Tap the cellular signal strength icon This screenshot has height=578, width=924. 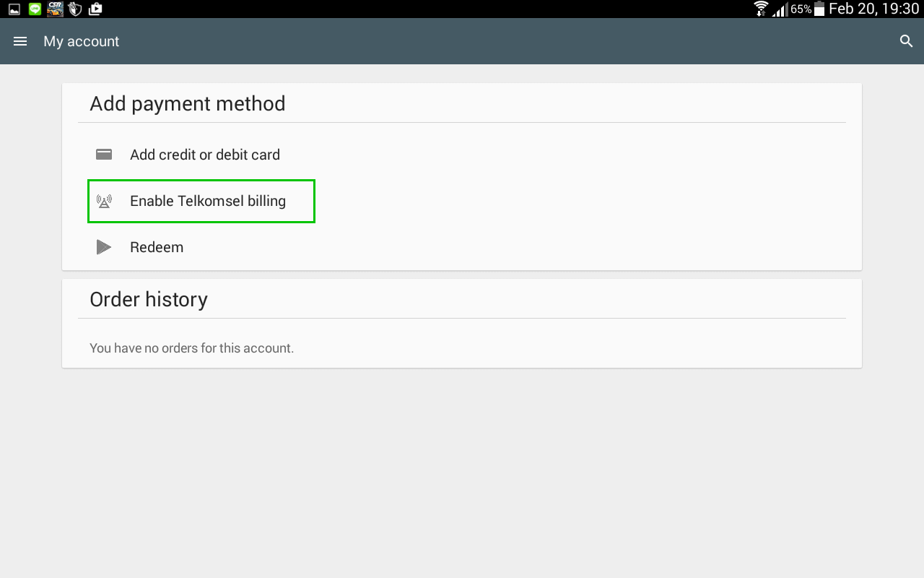pos(780,9)
